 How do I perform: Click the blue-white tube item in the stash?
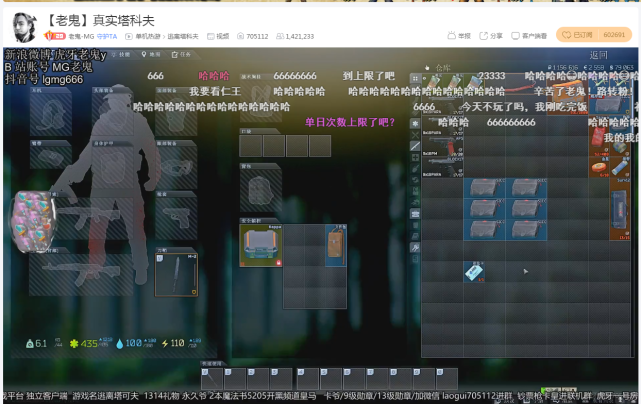(620, 168)
